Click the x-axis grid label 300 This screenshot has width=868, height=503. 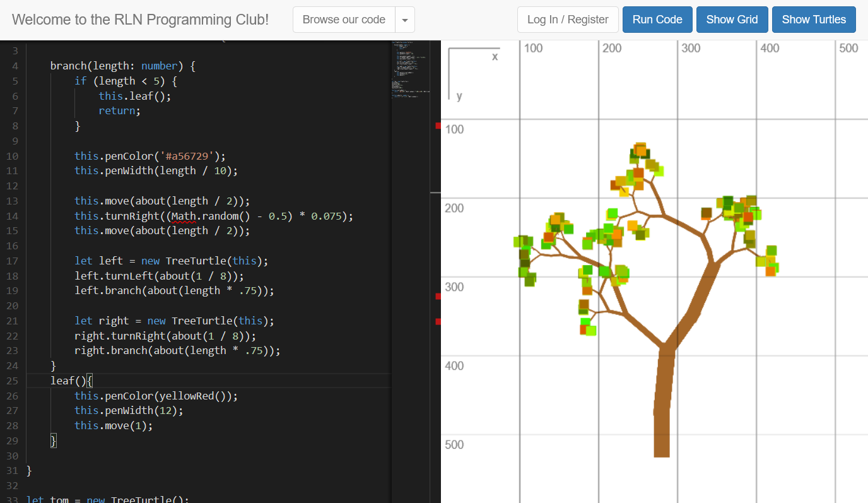(691, 48)
